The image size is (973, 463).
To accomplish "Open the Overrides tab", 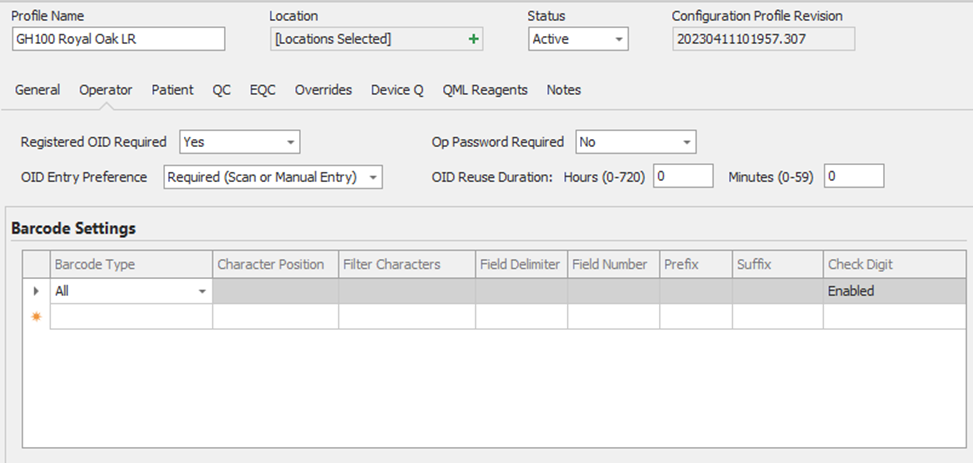I will coord(323,90).
